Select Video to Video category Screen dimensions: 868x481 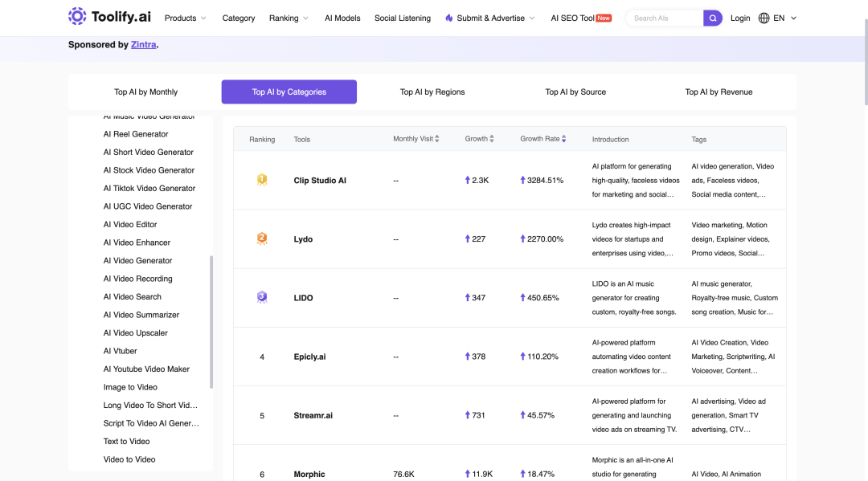click(129, 459)
